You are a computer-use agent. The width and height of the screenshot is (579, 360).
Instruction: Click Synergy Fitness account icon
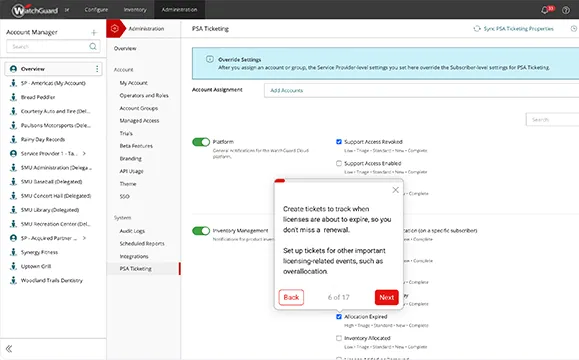(13, 252)
